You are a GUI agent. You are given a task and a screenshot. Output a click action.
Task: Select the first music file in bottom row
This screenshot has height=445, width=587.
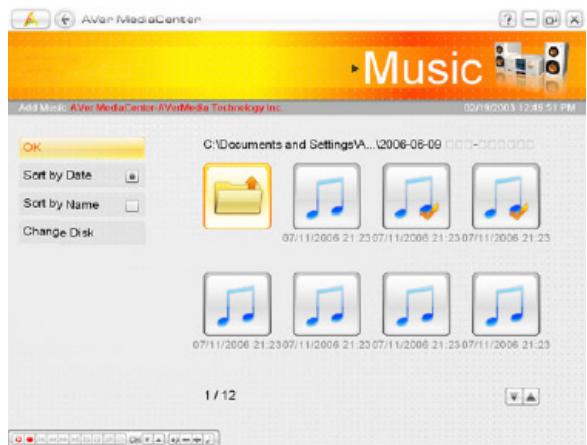(237, 304)
